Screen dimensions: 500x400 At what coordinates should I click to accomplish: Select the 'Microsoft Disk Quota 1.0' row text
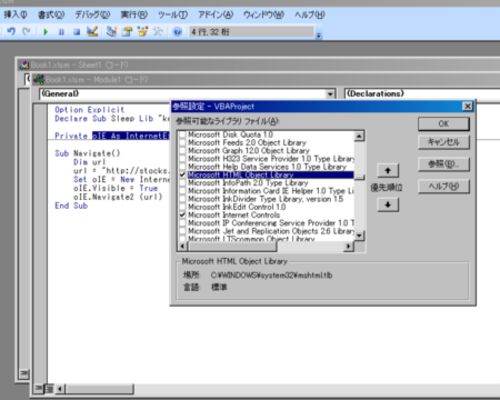click(230, 135)
